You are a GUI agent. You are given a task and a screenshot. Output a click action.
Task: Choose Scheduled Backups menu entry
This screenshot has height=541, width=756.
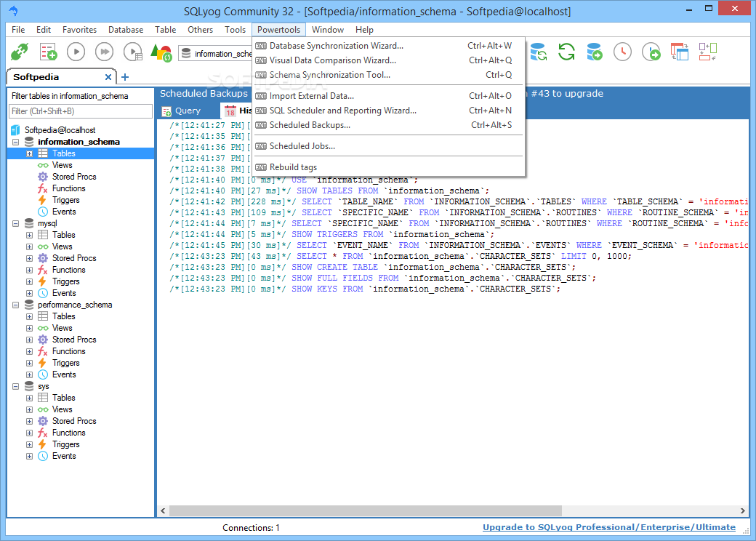388,125
